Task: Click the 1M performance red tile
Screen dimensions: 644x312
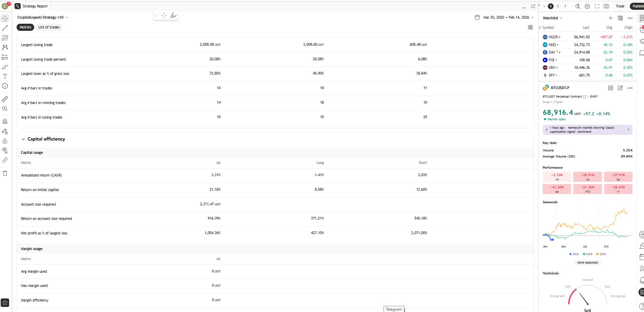Action: [x=587, y=177]
